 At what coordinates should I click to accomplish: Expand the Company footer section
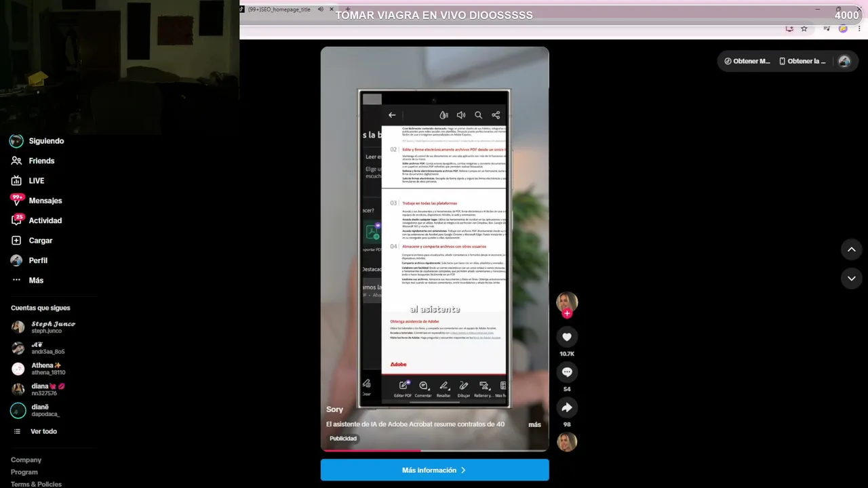point(26,460)
